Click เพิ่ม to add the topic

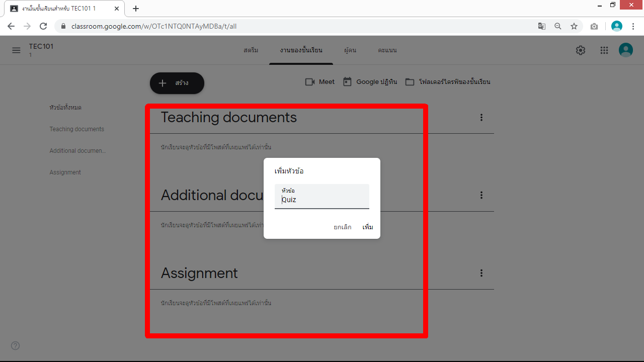pyautogui.click(x=368, y=227)
